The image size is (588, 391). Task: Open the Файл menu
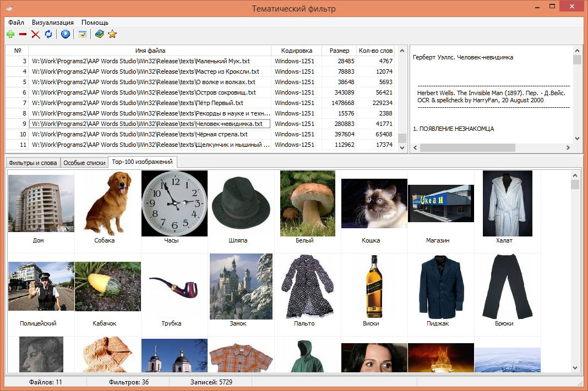(16, 23)
